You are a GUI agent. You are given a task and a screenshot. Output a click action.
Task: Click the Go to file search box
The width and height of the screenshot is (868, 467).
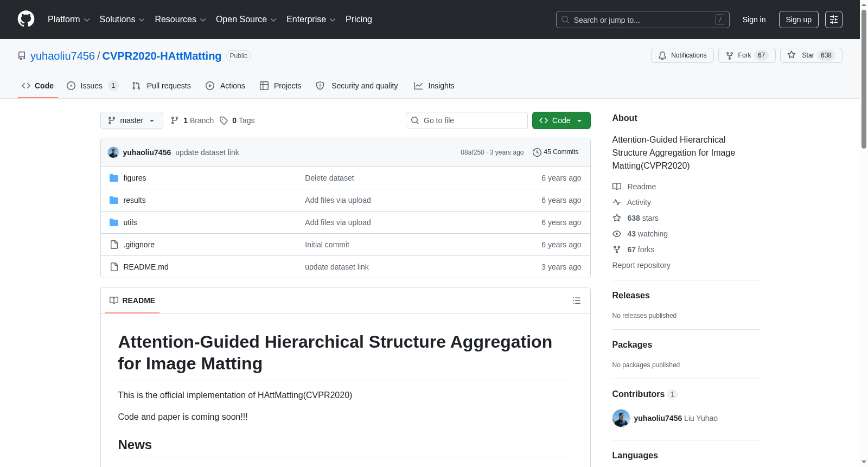[467, 120]
